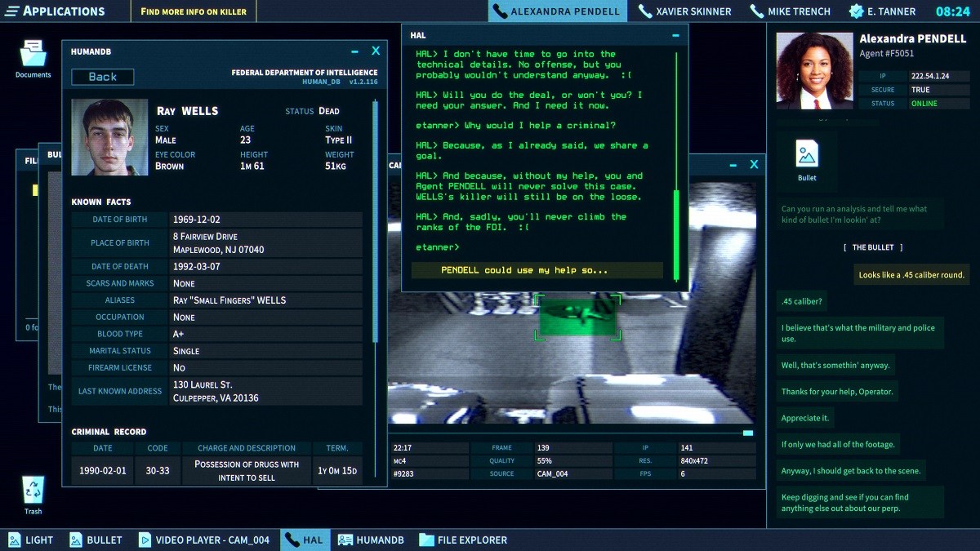
Task: Click the video timeline playhead
Action: (x=748, y=433)
